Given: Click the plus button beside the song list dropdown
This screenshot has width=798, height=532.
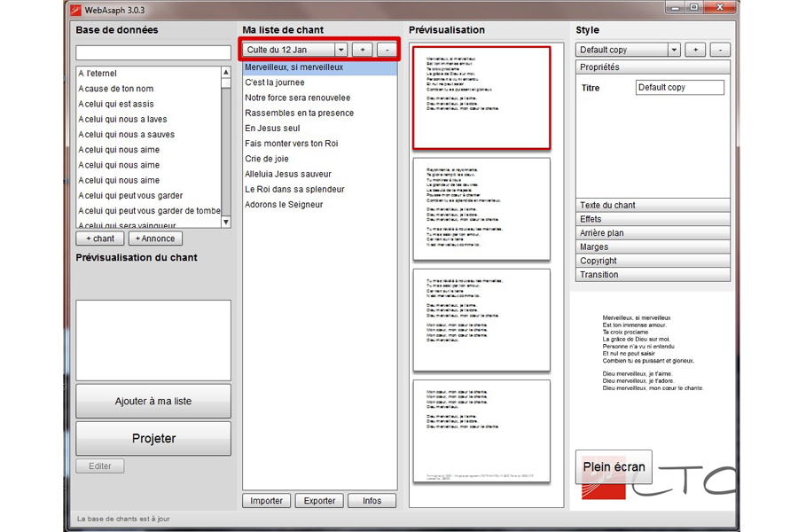Looking at the screenshot, I should [x=363, y=50].
